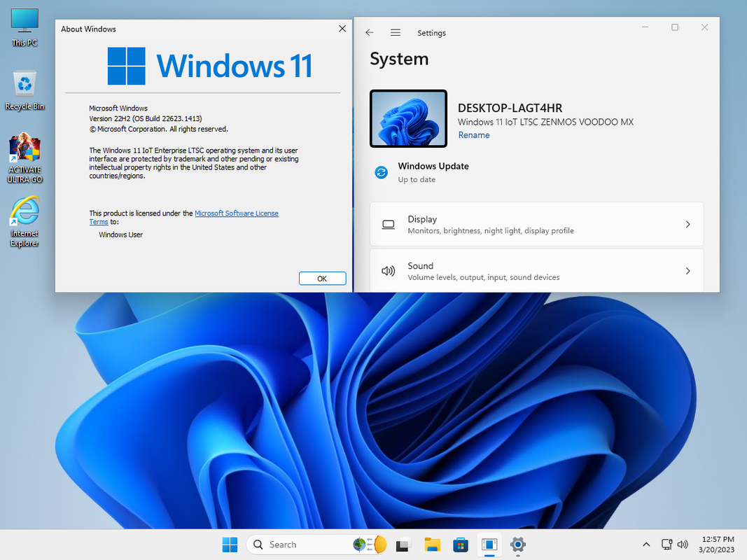Select the ACTIVATE ULTRA GO shortcut
The image size is (747, 560).
pyautogui.click(x=25, y=158)
